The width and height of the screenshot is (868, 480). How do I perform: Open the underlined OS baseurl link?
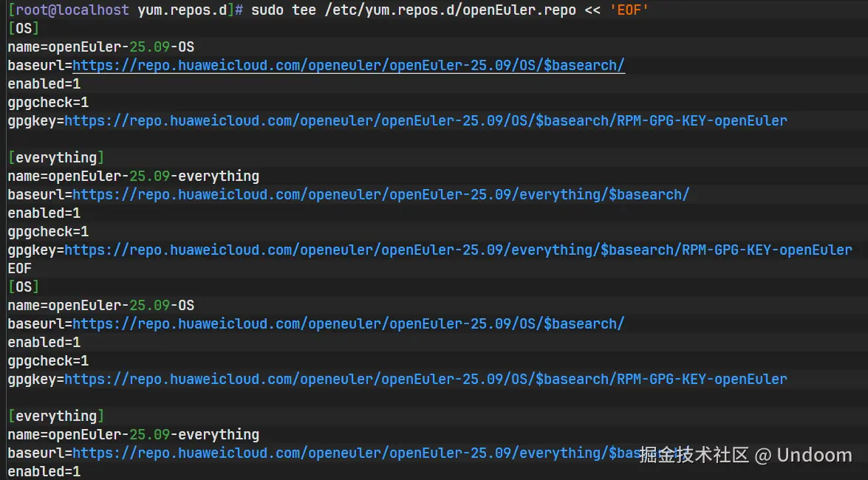[x=349, y=65]
